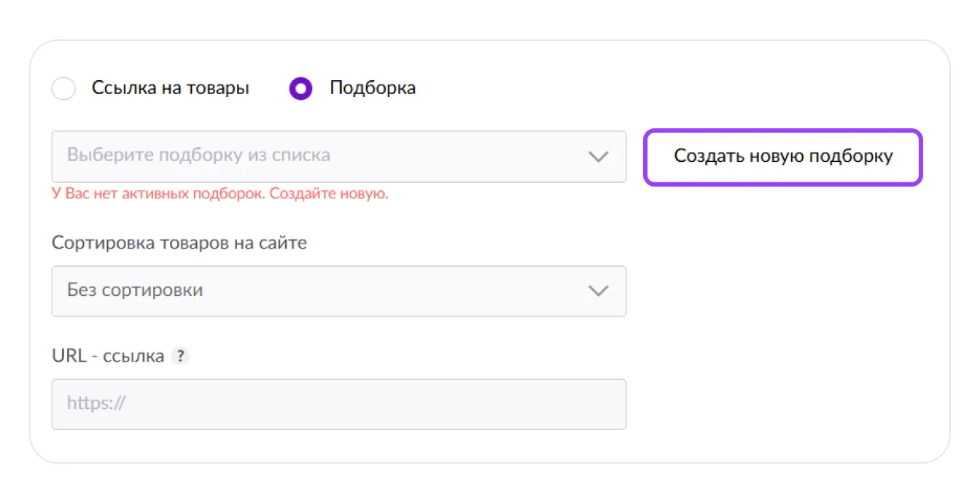Click the empty circle beside 'Ссылка на товары'
This screenshot has width=980, height=503.
coord(64,89)
